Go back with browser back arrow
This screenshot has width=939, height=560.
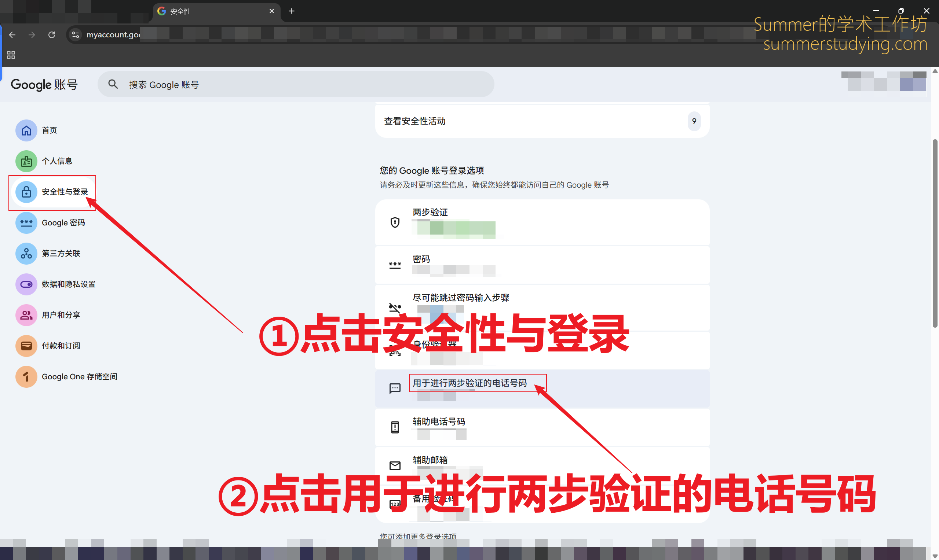12,35
